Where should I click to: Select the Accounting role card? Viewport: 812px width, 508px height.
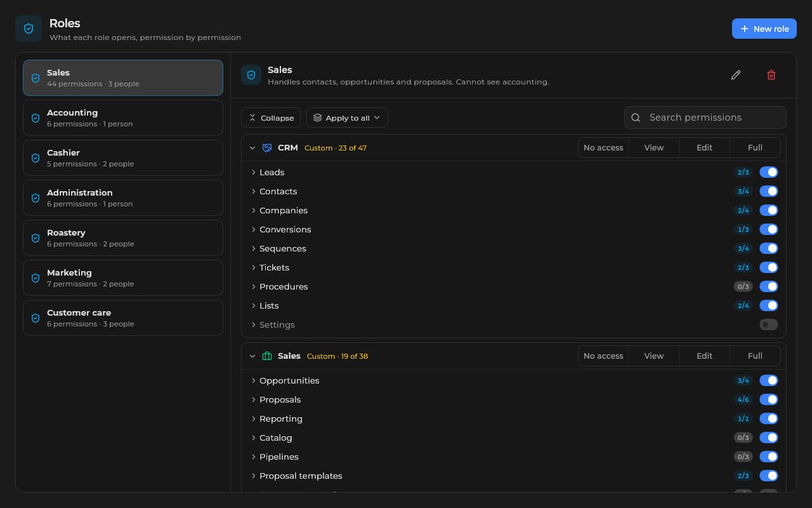(123, 117)
